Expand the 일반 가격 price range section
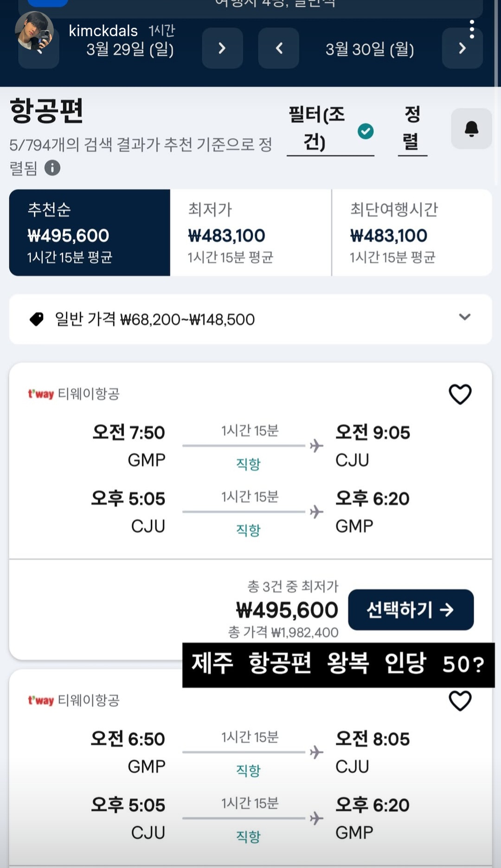The width and height of the screenshot is (501, 868). click(464, 317)
